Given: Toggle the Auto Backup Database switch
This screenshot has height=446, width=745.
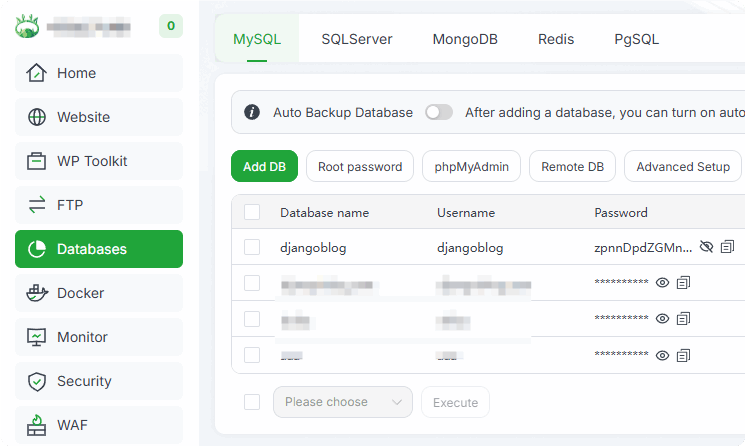Looking at the screenshot, I should 439,112.
